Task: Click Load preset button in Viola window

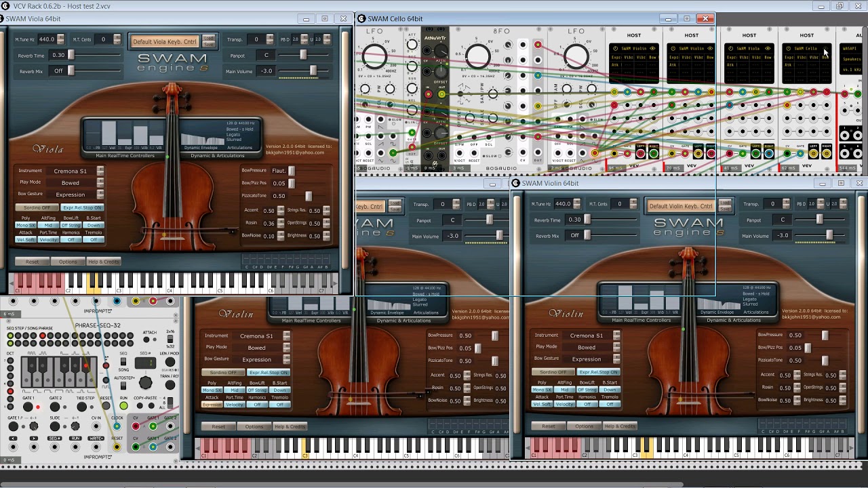Action: [x=209, y=38]
